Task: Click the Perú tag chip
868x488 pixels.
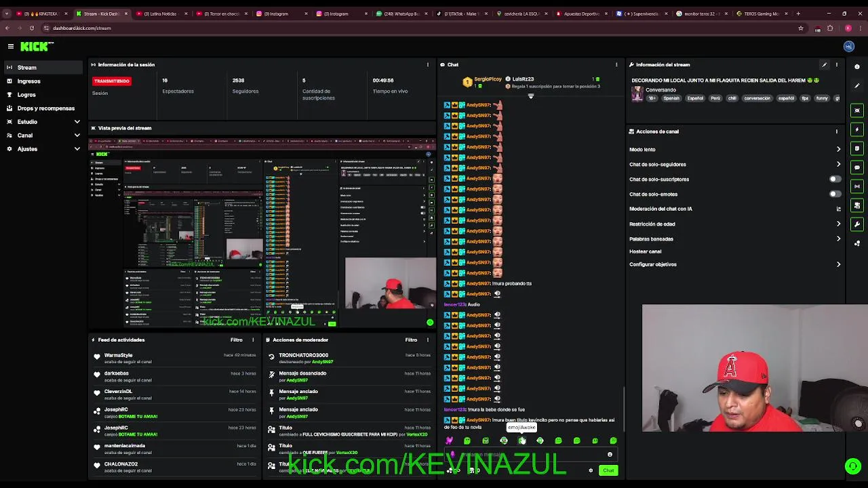Action: [x=715, y=98]
